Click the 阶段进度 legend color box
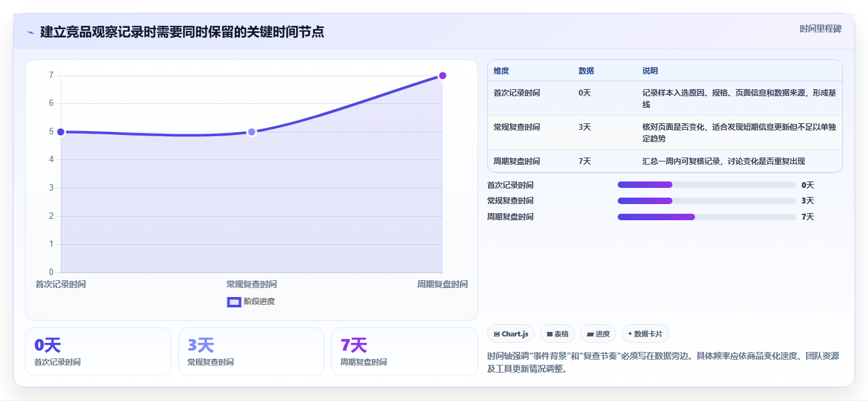868x401 pixels. click(x=234, y=302)
